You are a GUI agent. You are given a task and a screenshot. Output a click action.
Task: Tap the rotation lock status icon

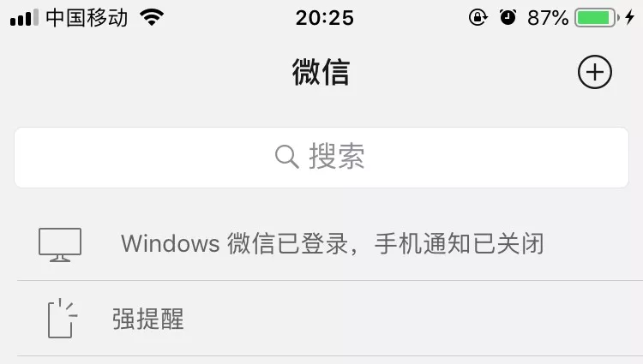click(478, 18)
